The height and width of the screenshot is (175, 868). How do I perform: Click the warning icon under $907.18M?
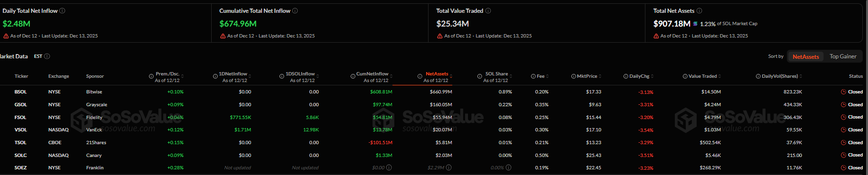point(656,36)
